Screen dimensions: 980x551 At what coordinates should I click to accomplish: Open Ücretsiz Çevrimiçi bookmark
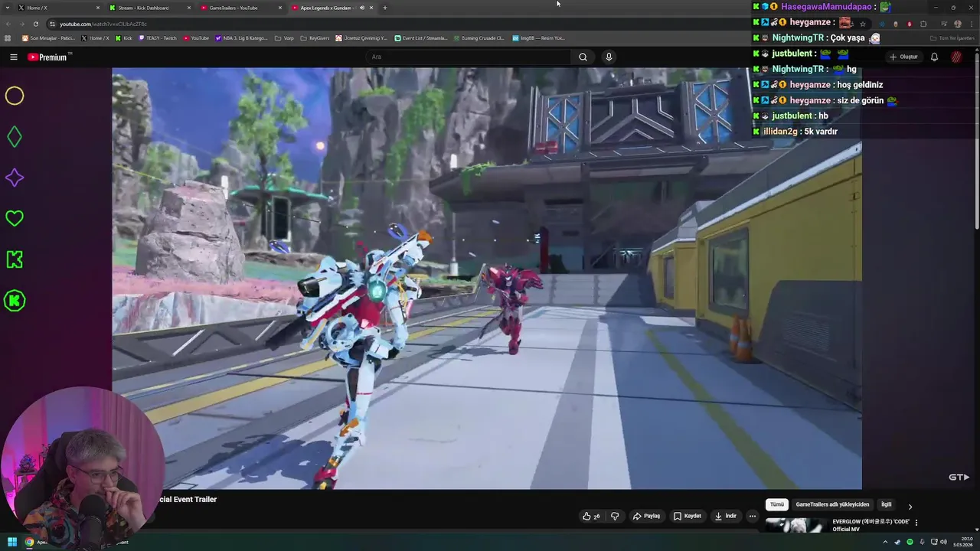pos(363,37)
